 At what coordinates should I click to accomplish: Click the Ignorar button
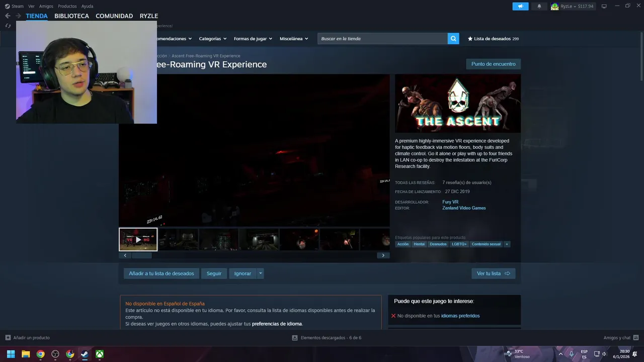tap(243, 274)
